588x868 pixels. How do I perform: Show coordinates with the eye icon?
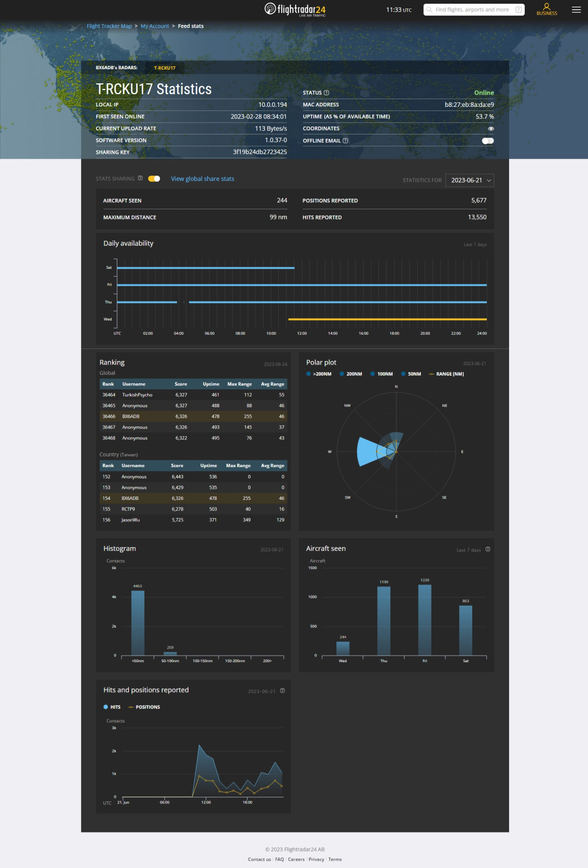click(491, 129)
